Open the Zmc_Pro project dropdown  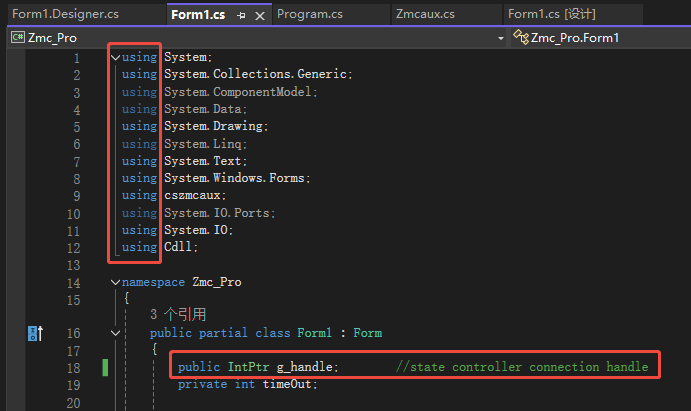(x=500, y=38)
